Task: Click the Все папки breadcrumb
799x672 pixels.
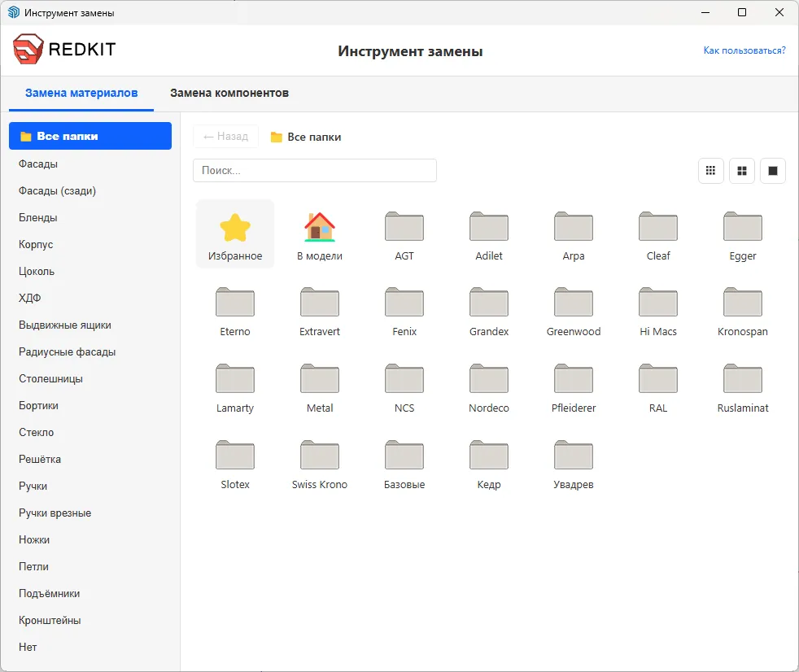Action: point(306,137)
